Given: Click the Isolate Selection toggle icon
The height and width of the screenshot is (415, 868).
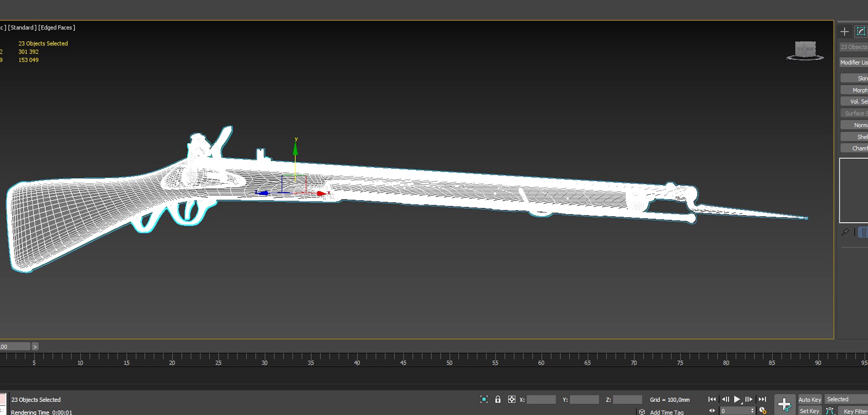Looking at the screenshot, I should (x=484, y=399).
